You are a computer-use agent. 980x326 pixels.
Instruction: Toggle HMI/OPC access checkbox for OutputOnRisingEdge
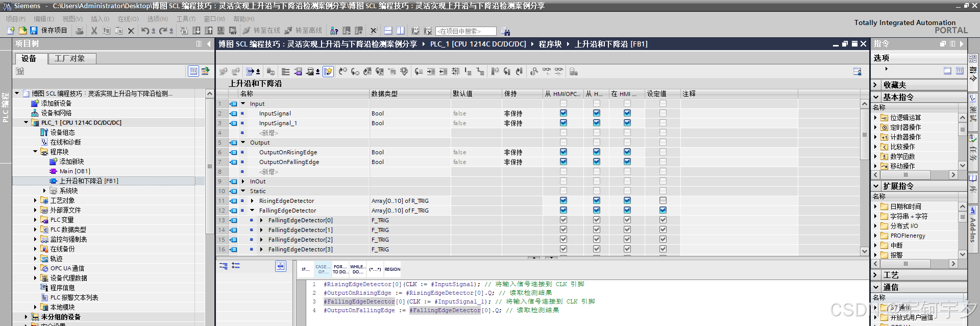click(563, 152)
